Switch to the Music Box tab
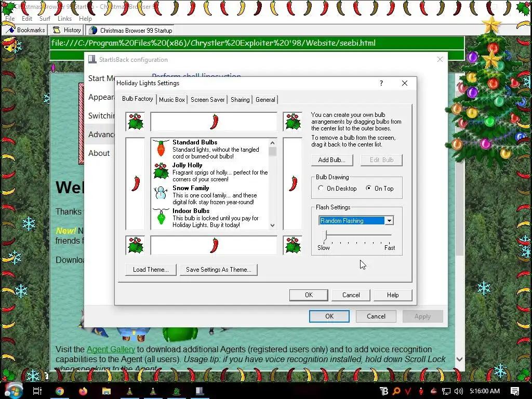This screenshot has width=532, height=399. (171, 100)
